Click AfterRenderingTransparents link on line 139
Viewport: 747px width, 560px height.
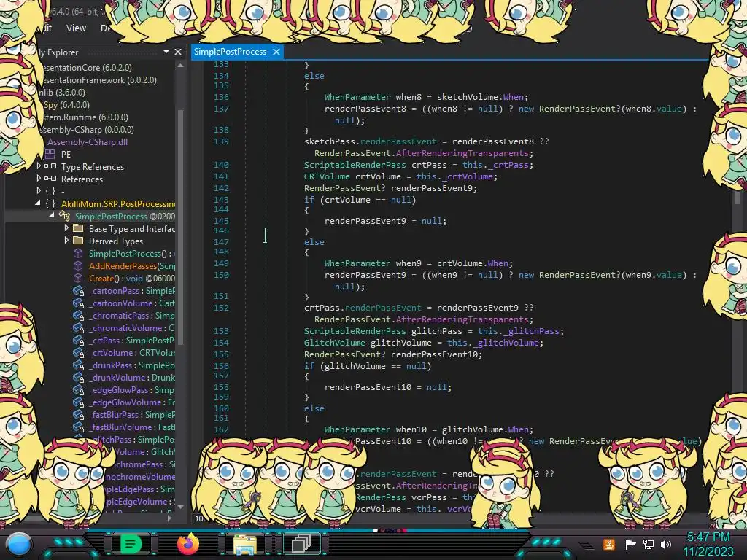coord(462,153)
